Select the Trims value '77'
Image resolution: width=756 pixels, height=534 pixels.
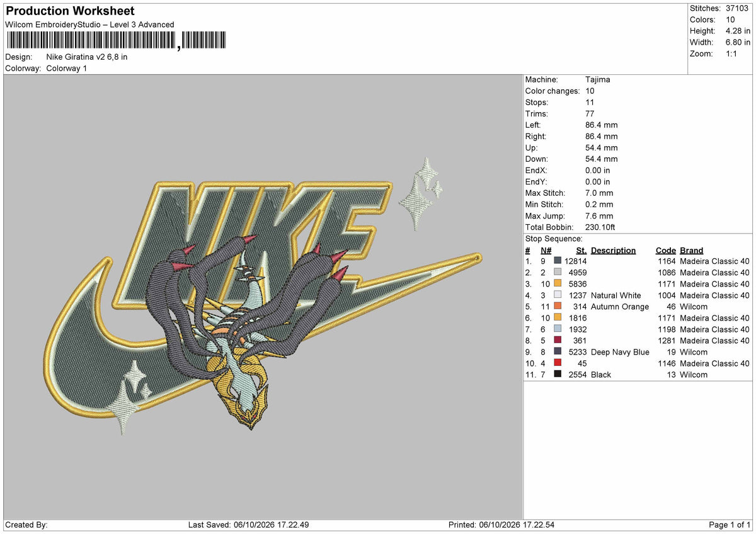pyautogui.click(x=590, y=113)
